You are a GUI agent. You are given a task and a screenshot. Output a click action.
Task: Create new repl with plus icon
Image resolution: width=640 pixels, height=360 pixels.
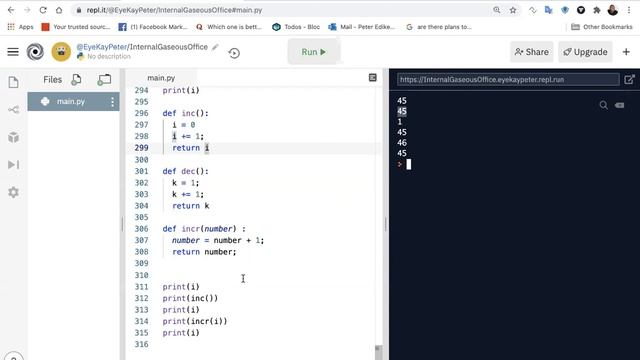click(x=626, y=52)
